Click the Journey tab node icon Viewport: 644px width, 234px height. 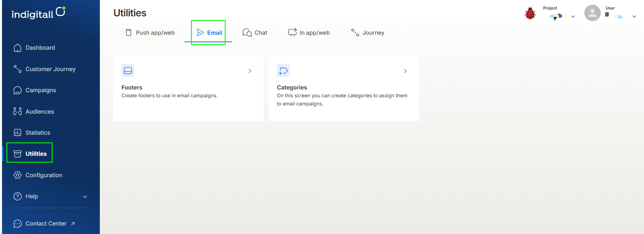[x=355, y=33]
